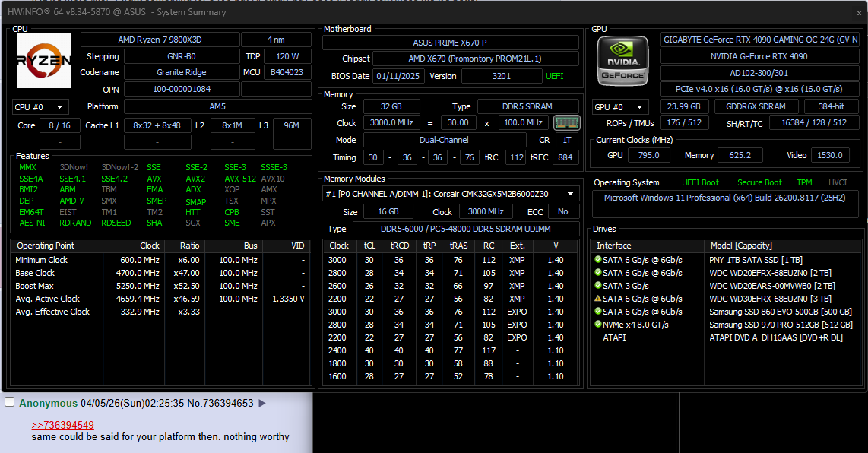868x453 pixels.
Task: Open the quoted post link >>736394549
Action: (62, 425)
